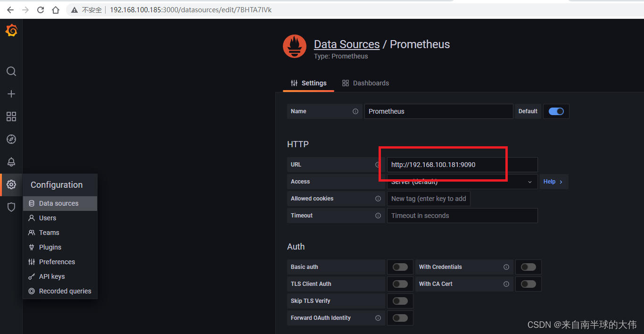
Task: Open the Dashboards grid icon in sidebar
Action: [11, 117]
